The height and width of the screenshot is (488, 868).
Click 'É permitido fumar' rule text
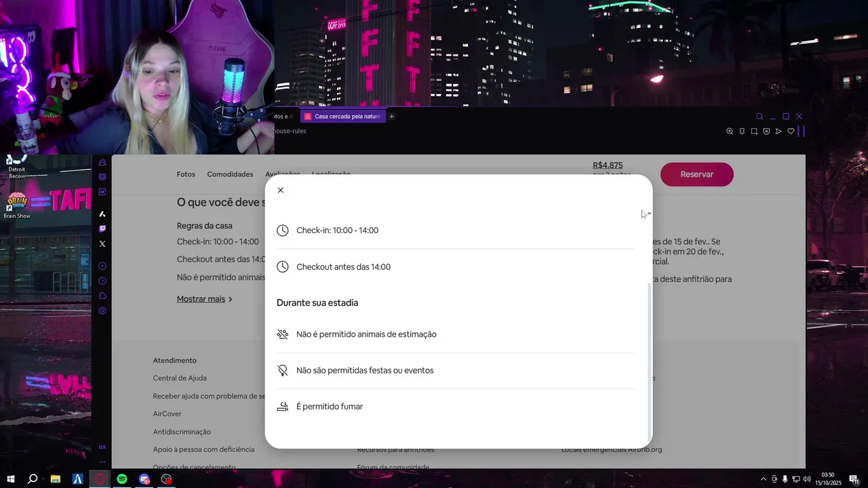330,407
